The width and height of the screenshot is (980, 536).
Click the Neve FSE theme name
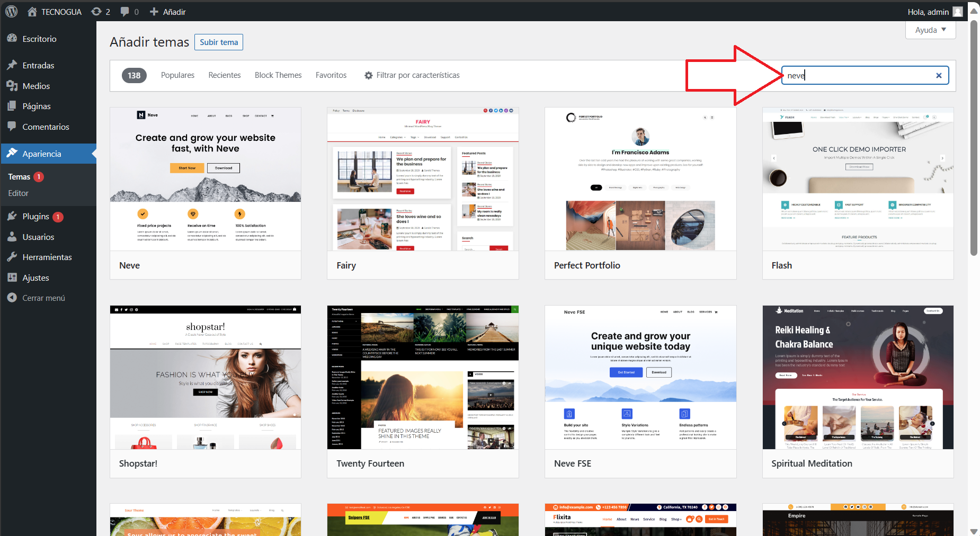pyautogui.click(x=573, y=463)
